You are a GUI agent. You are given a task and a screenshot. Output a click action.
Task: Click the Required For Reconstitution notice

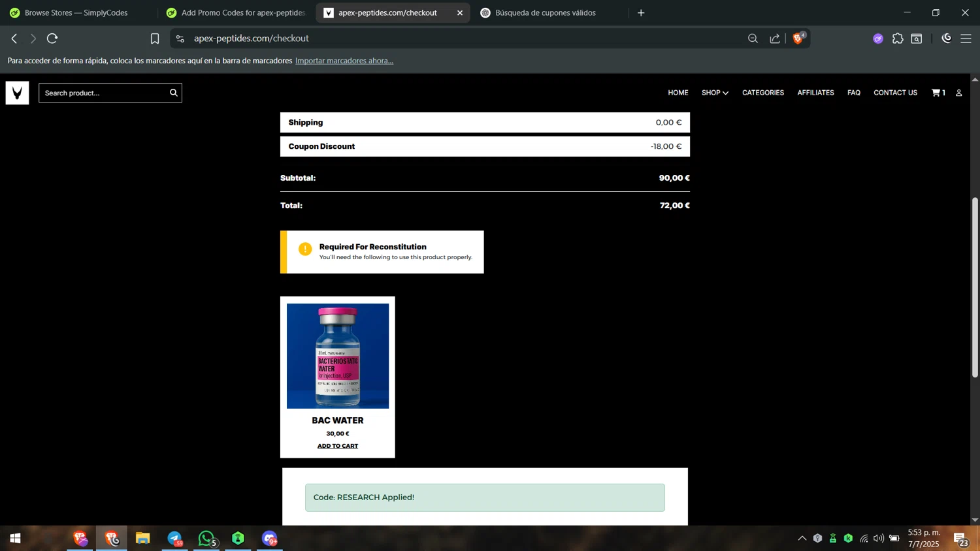[382, 252]
